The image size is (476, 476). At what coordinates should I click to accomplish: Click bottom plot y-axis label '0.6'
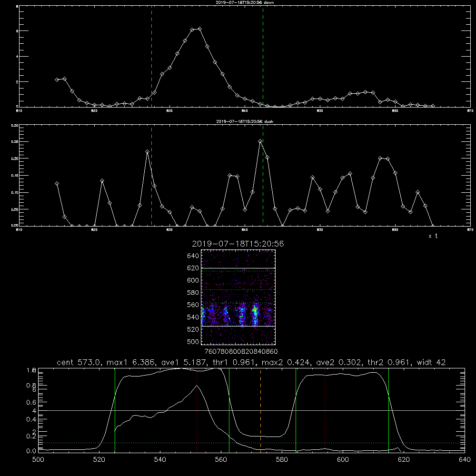coord(31,402)
